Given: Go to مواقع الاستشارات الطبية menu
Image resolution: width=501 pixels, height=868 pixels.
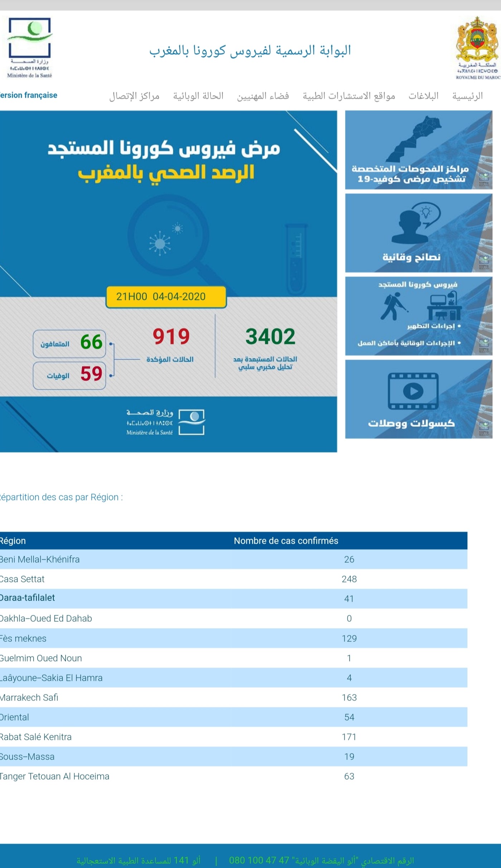Looking at the screenshot, I should 349,96.
